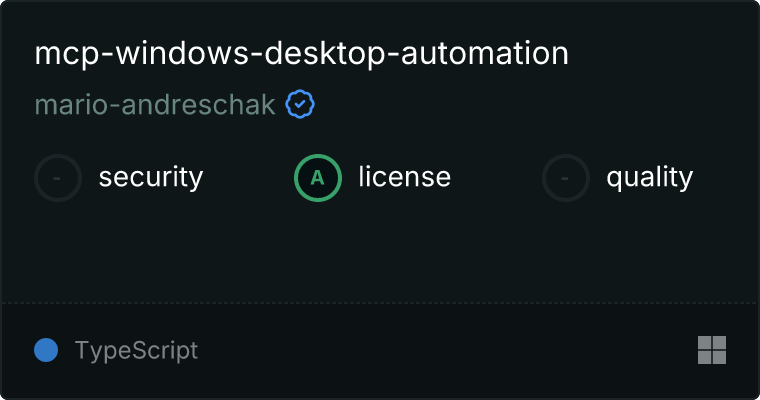Click the blue verified badge next to the author

(300, 104)
